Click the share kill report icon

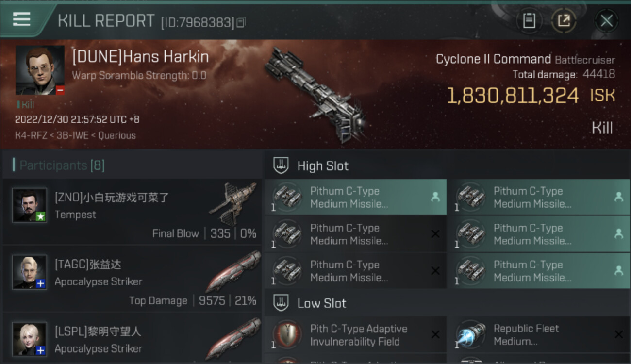click(564, 20)
